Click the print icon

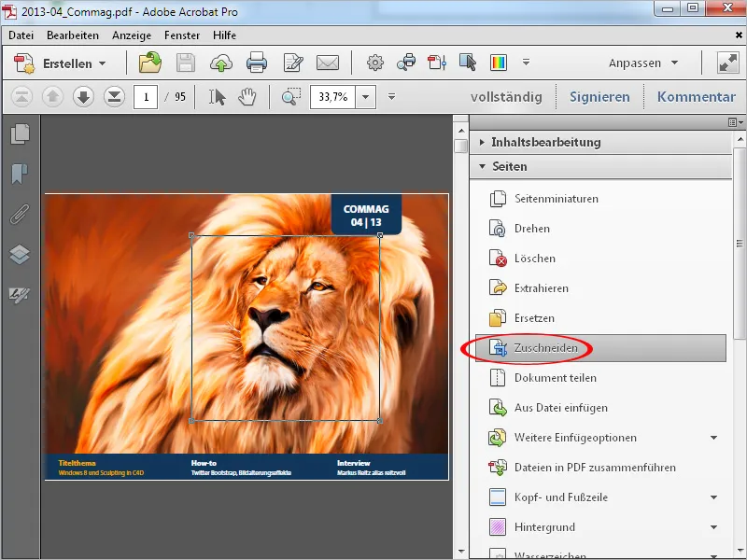257,63
